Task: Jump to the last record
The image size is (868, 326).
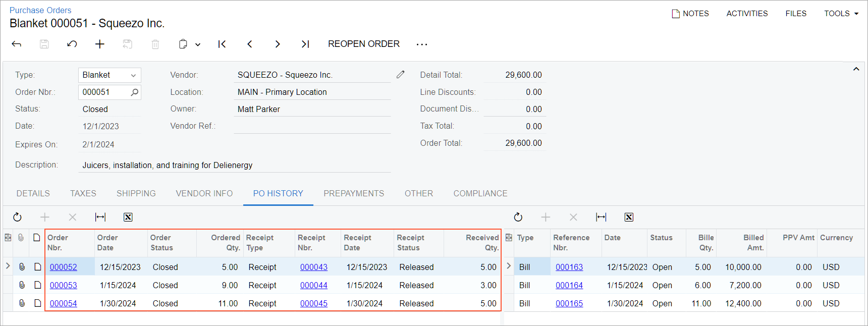Action: click(305, 44)
